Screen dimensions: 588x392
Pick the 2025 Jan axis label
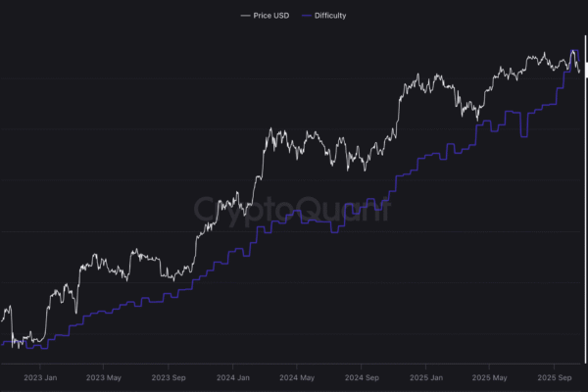pos(424,376)
